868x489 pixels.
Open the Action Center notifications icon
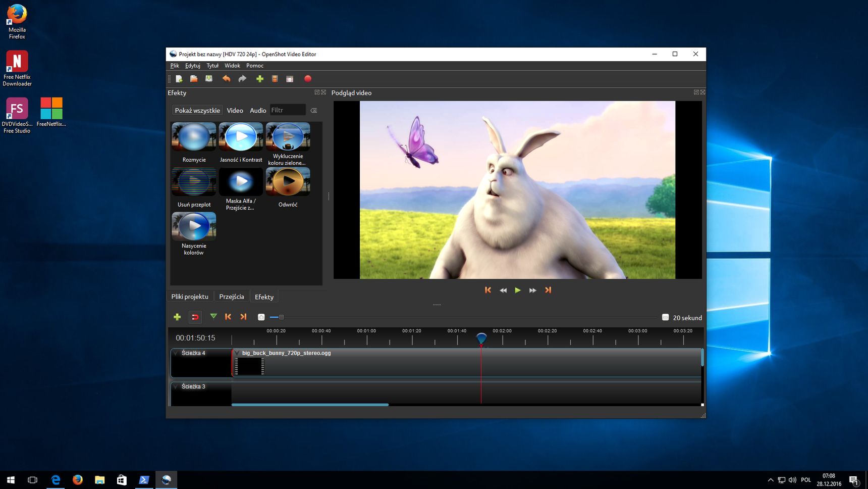pyautogui.click(x=853, y=480)
